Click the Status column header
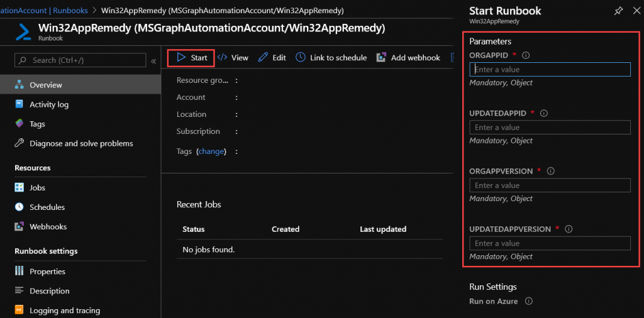 [194, 229]
